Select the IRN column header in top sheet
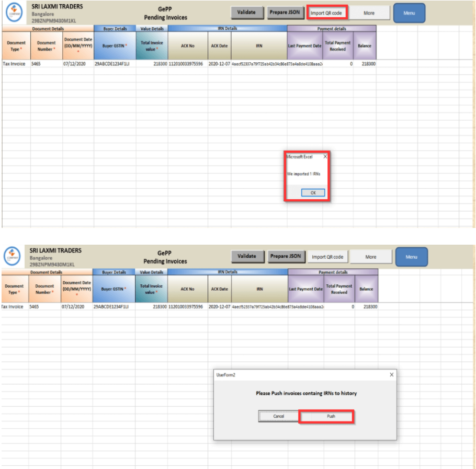Image resolution: width=476 pixels, height=469 pixels. pos(259,46)
